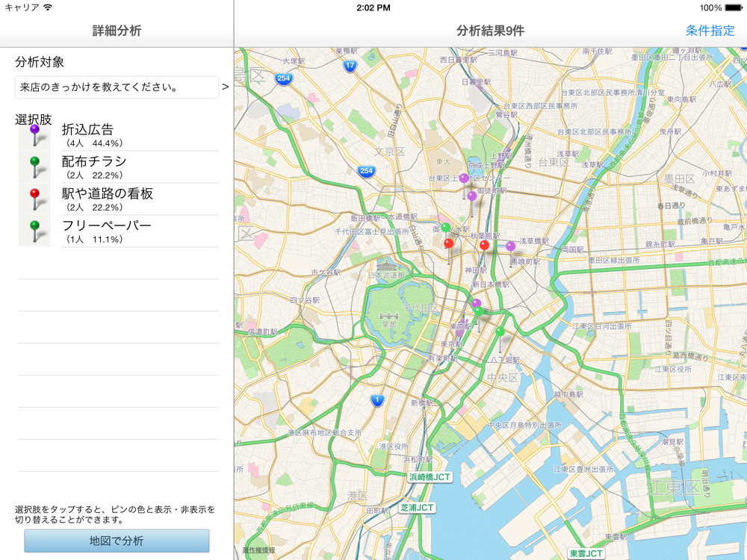The width and height of the screenshot is (747, 560).
Task: Toggle visibility of the 配布チラシ choice row
Action: coord(134,167)
